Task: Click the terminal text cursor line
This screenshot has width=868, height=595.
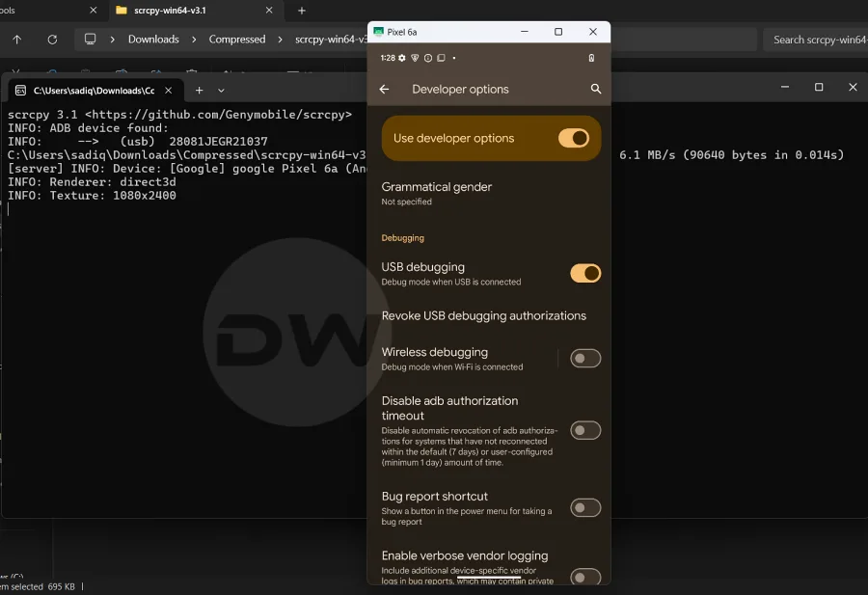Action: (9, 209)
